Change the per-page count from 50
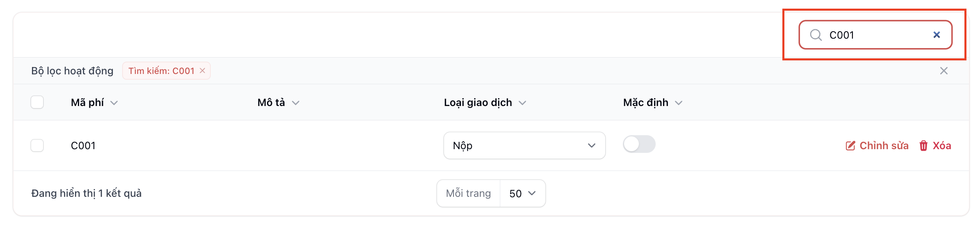Viewport: 980px width, 226px height. coord(522,194)
